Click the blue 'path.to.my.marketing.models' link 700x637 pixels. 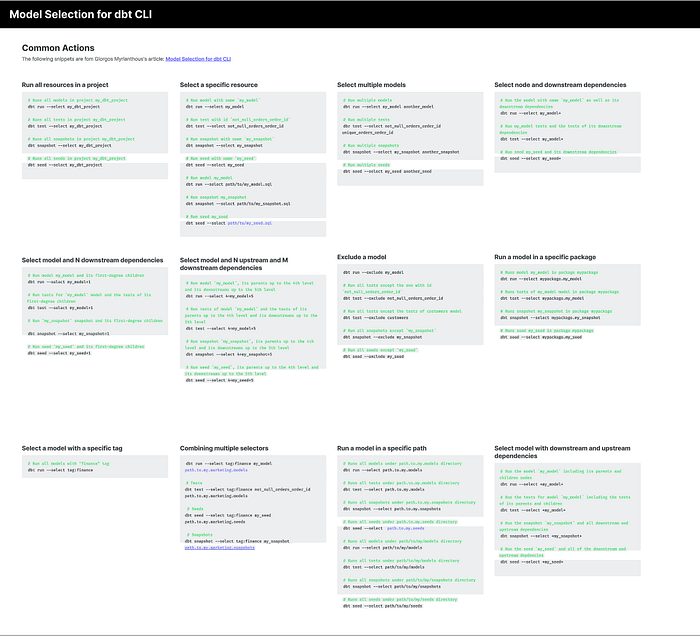tap(216, 470)
